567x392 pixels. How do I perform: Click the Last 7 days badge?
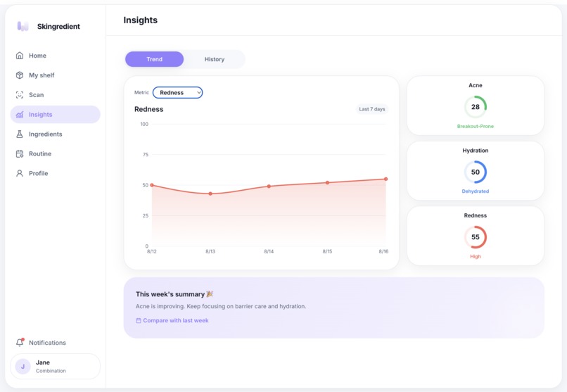(x=371, y=109)
